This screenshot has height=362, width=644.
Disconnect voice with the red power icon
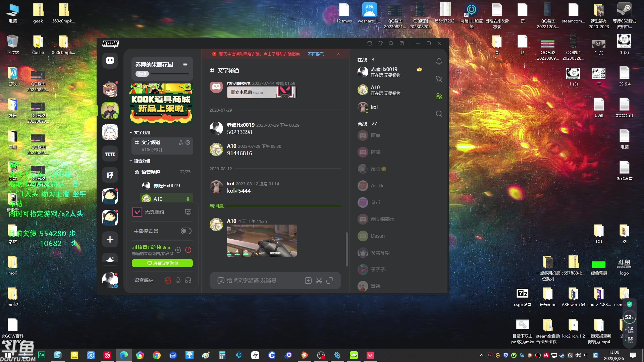point(188,250)
